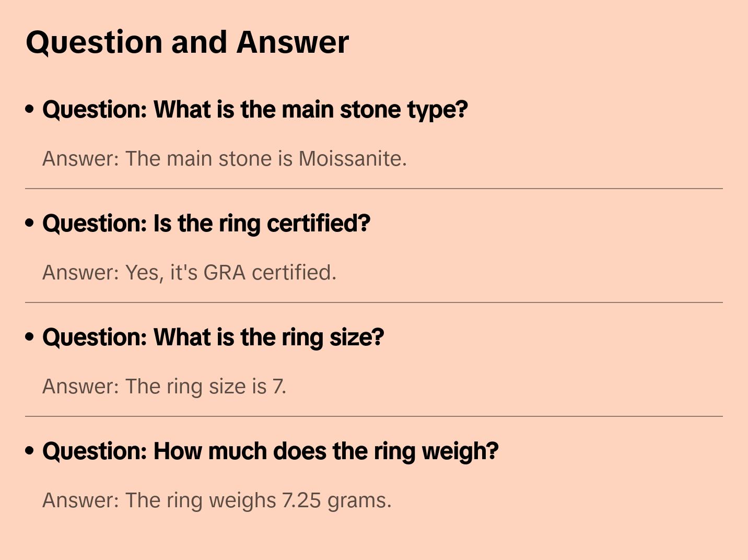Click the 'Yes, it's GRA certified' answer
This screenshot has width=748, height=560.
pyautogui.click(x=189, y=273)
